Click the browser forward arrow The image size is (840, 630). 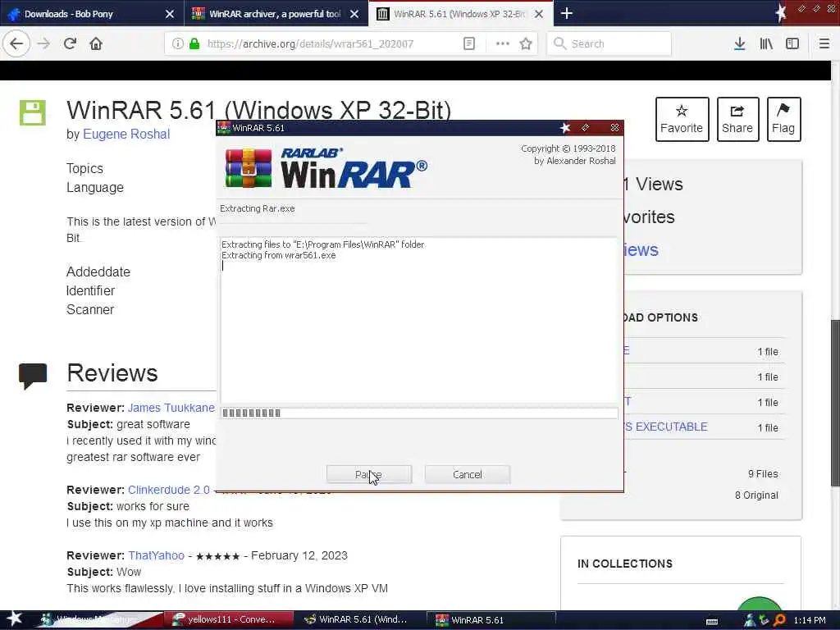[x=44, y=44]
